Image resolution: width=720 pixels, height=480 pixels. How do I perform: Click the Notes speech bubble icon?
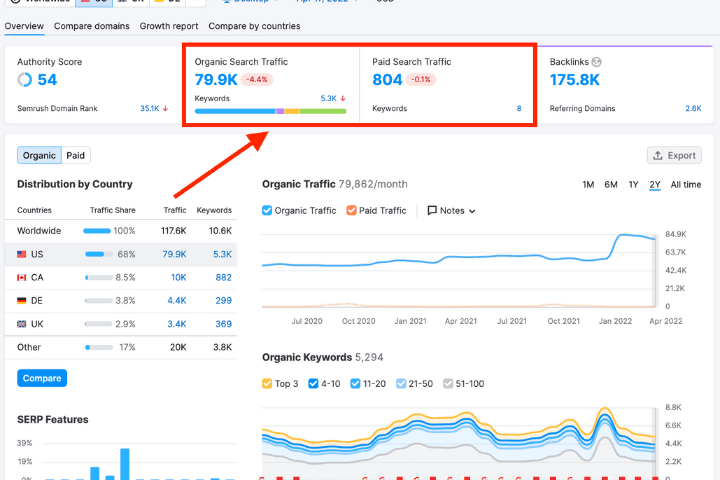[432, 211]
